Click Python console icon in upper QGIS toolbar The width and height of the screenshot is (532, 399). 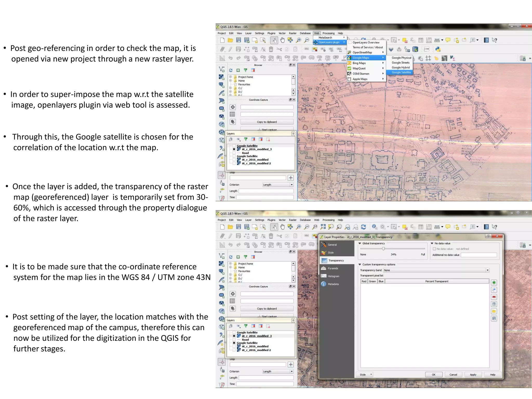438,49
